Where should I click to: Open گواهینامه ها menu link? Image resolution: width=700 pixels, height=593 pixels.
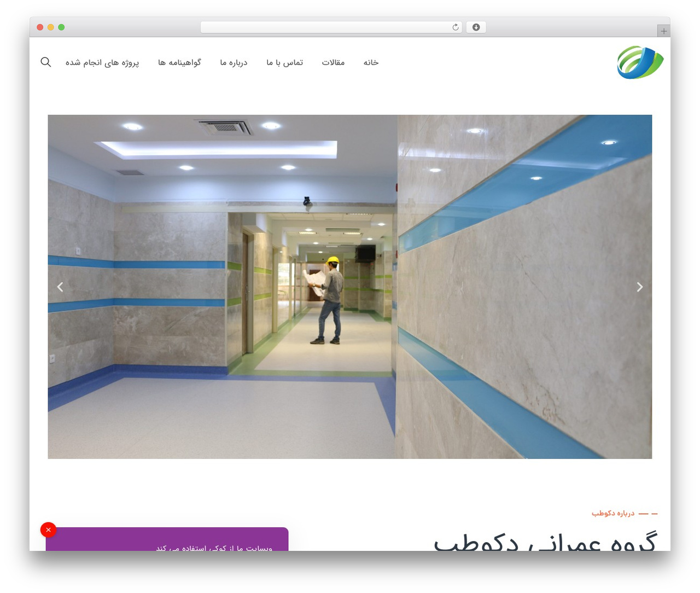(180, 62)
